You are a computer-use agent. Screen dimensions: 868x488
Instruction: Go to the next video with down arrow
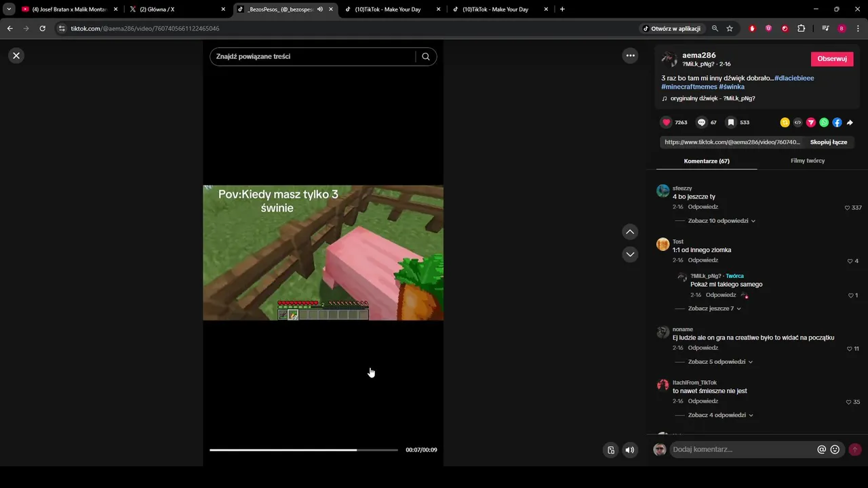(630, 254)
